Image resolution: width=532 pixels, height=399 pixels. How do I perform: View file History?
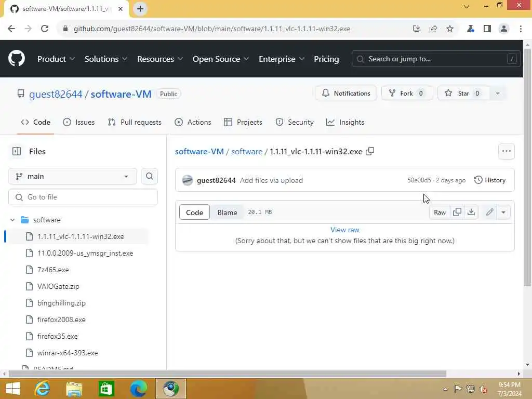pos(490,180)
